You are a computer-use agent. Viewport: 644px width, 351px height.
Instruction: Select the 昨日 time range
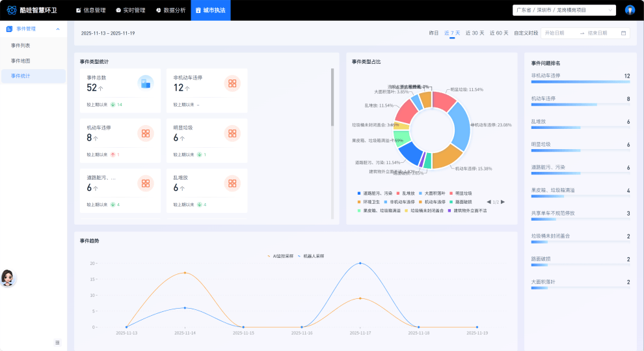(433, 33)
